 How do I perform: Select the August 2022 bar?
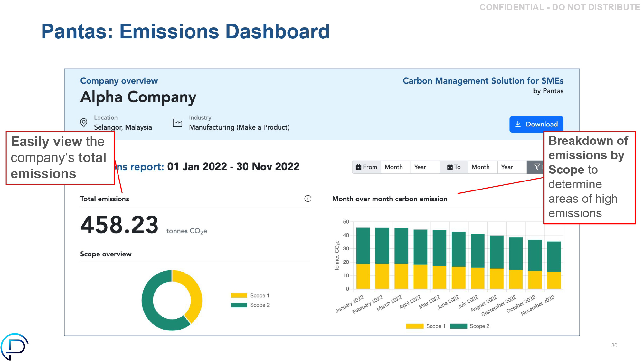click(497, 262)
